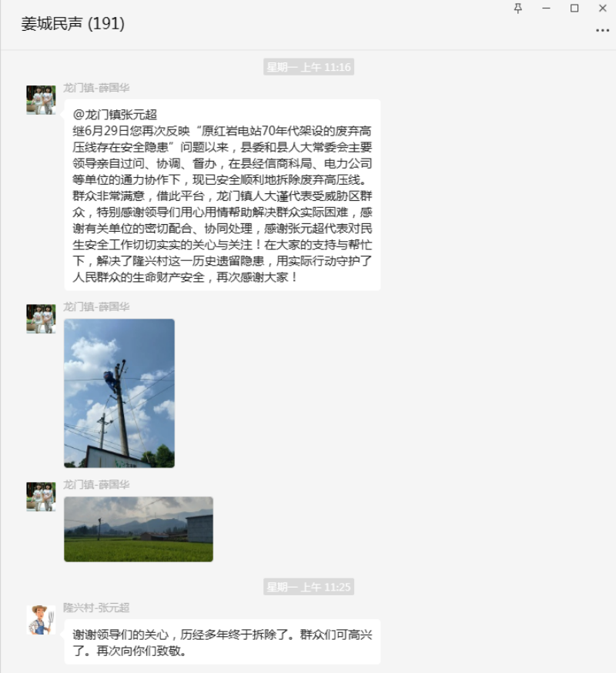Select the long thank-you message bubble
The width and height of the screenshot is (616, 673).
click(223, 196)
